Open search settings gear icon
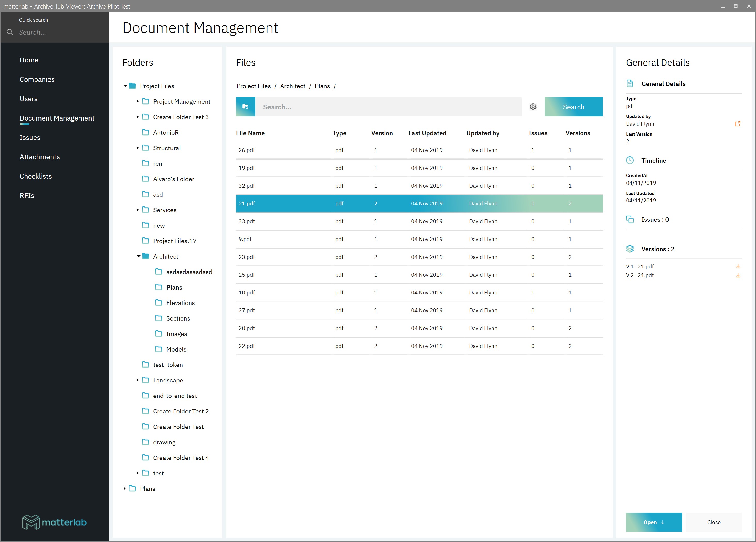This screenshot has height=542, width=756. coord(533,107)
